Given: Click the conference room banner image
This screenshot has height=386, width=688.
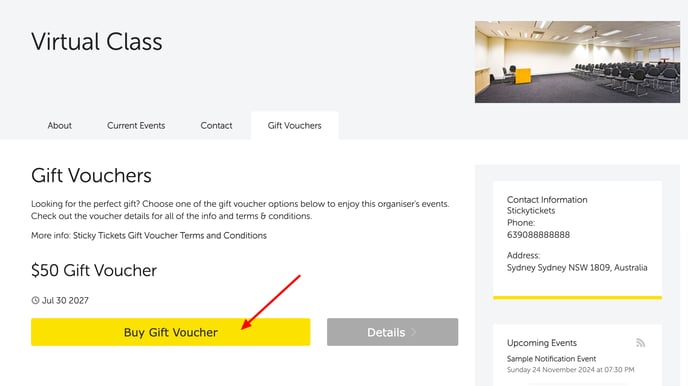Looking at the screenshot, I should pyautogui.click(x=577, y=62).
